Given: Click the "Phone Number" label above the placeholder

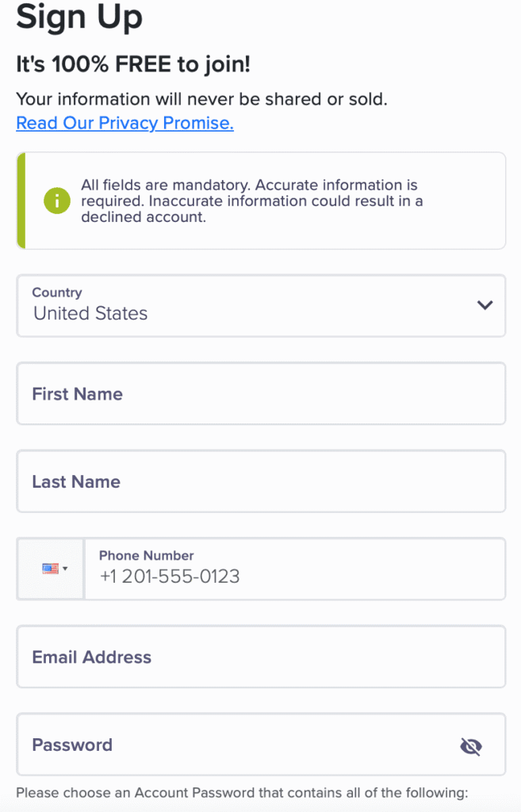Looking at the screenshot, I should (147, 555).
